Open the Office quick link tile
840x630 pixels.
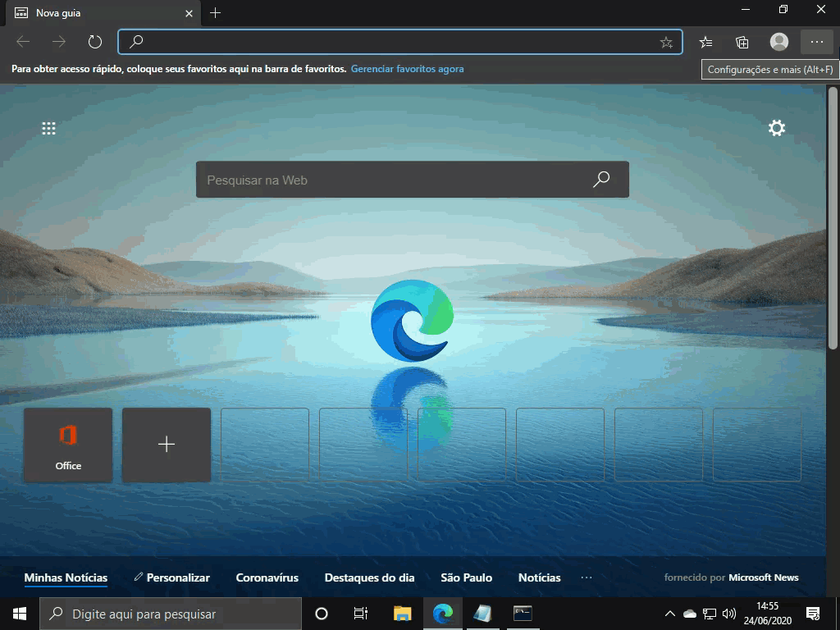tap(68, 445)
